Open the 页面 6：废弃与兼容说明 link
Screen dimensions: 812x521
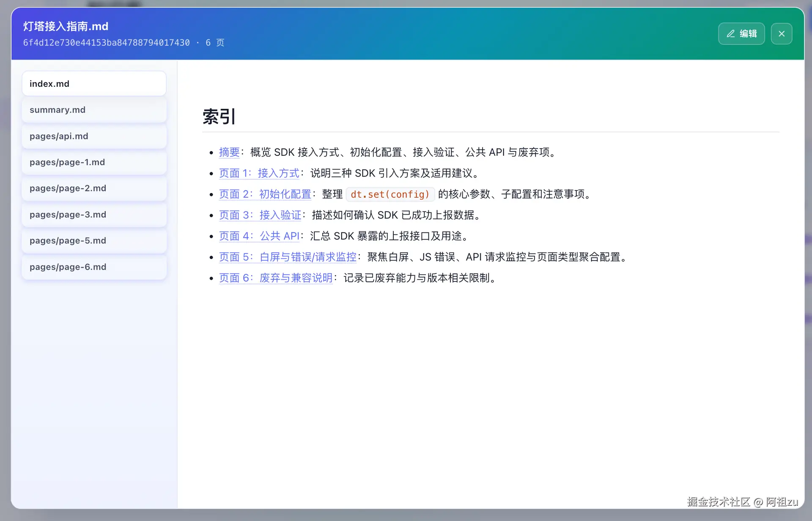tap(276, 278)
